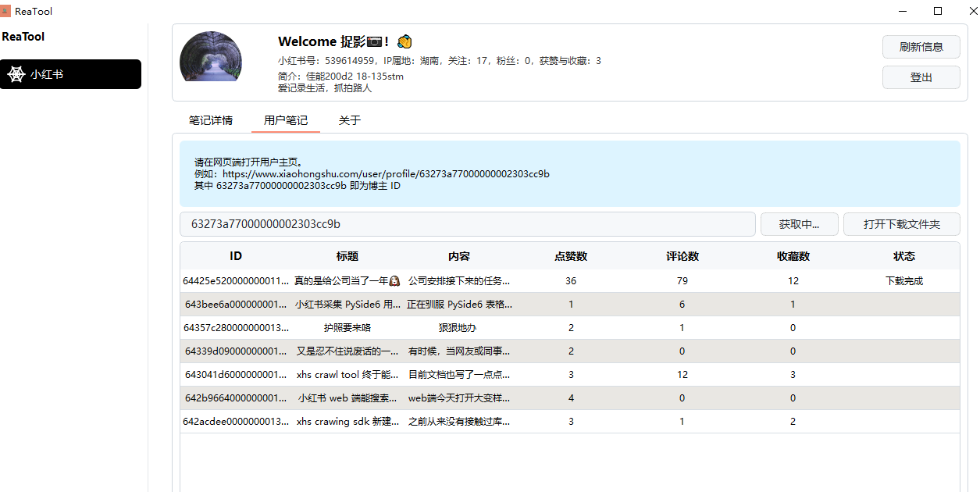Click the tunnel profile avatar picture
Viewport: 980px width, 492px height.
coord(211,56)
